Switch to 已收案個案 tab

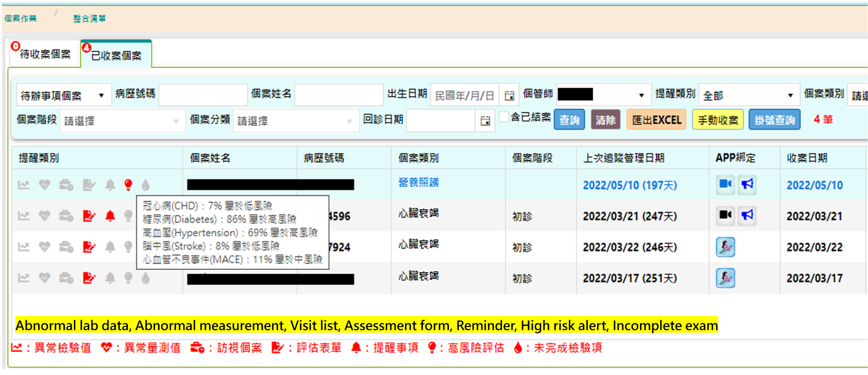(x=116, y=55)
